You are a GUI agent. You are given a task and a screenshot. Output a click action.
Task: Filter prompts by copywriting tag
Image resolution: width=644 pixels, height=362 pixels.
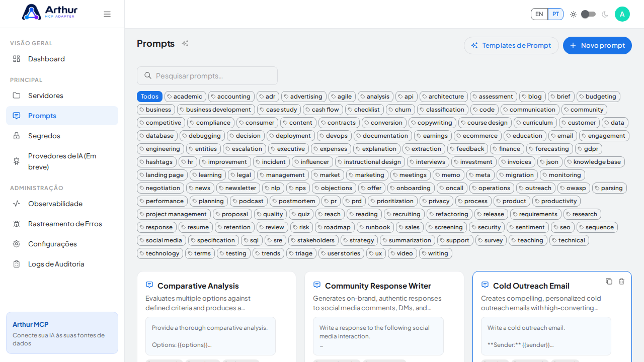[432, 123]
